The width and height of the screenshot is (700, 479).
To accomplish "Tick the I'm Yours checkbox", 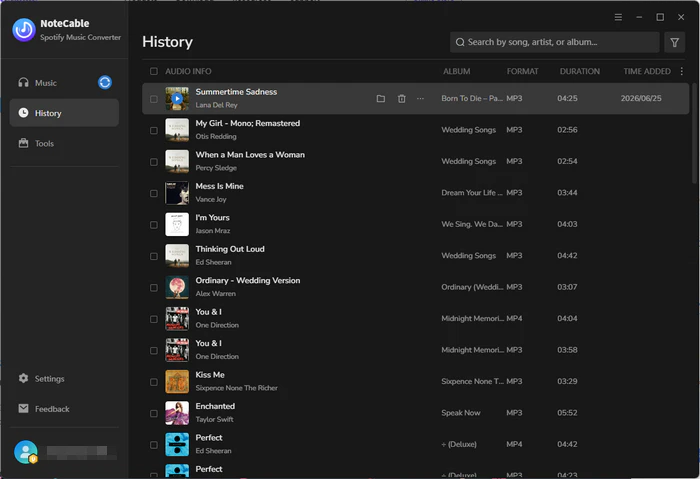I will point(154,225).
